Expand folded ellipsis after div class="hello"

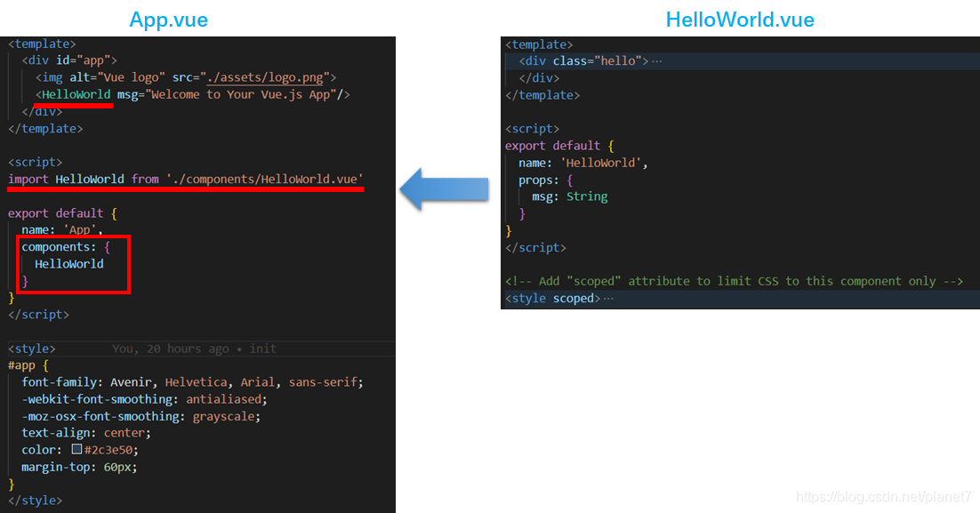pyautogui.click(x=656, y=61)
